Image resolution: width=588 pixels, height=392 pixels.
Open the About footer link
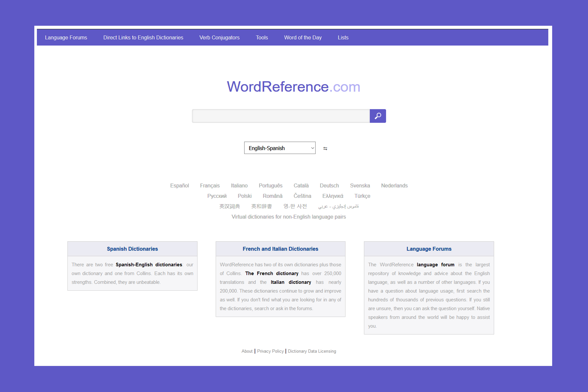(247, 351)
